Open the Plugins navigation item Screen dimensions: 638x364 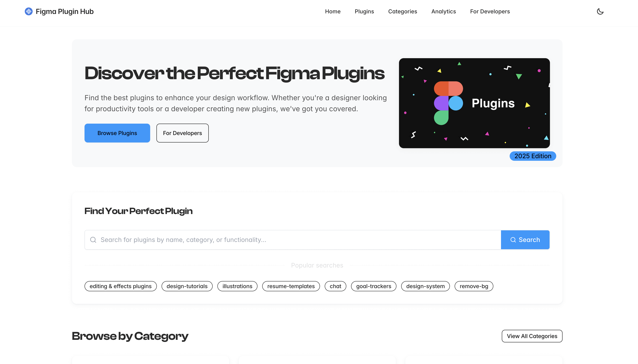pos(364,11)
